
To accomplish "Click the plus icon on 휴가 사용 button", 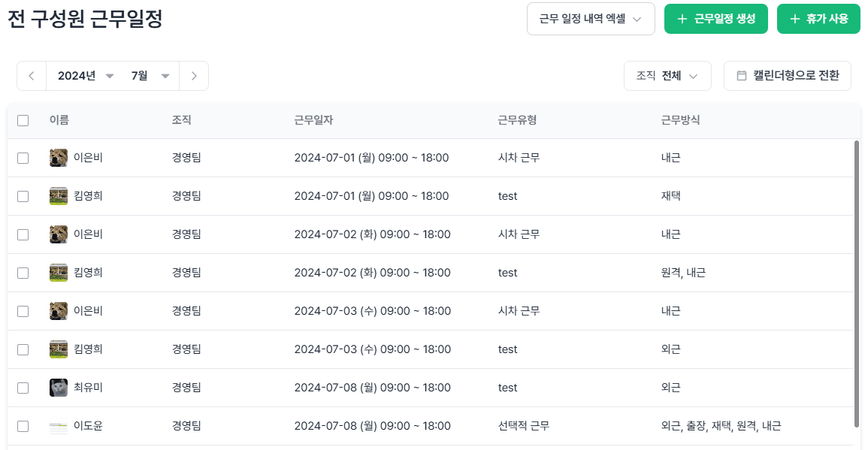I will pos(794,18).
